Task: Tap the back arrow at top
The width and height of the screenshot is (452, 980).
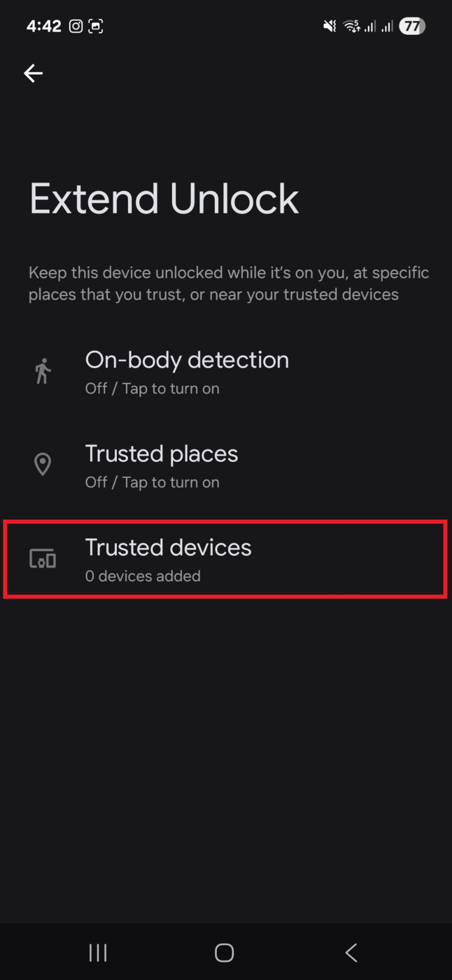Action: tap(33, 73)
